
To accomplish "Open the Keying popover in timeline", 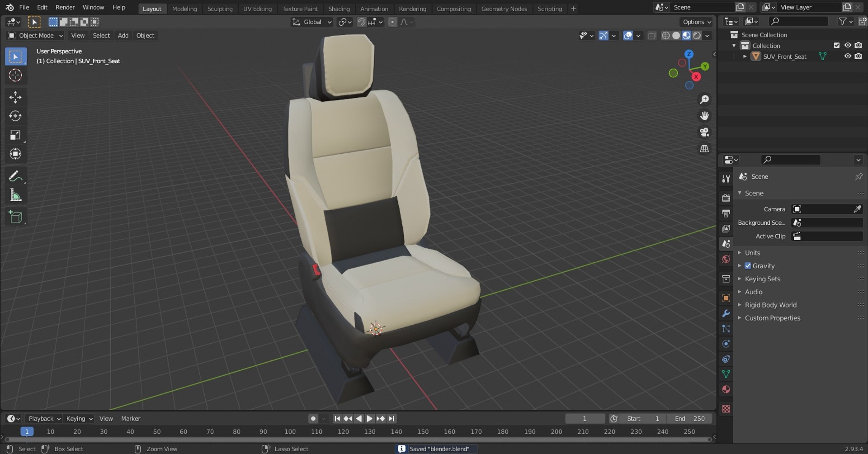I will [x=79, y=419].
